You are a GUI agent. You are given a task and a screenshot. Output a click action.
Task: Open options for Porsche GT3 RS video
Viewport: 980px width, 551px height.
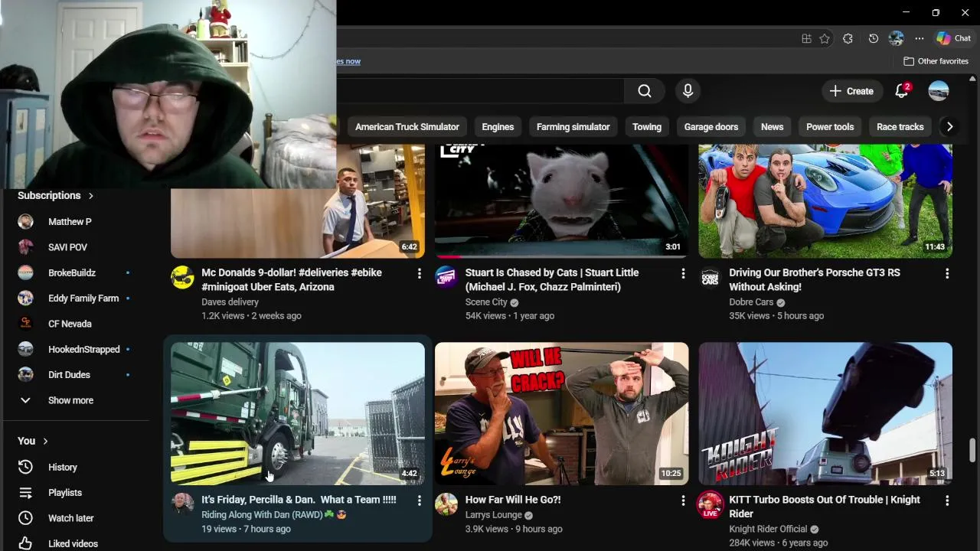click(947, 273)
